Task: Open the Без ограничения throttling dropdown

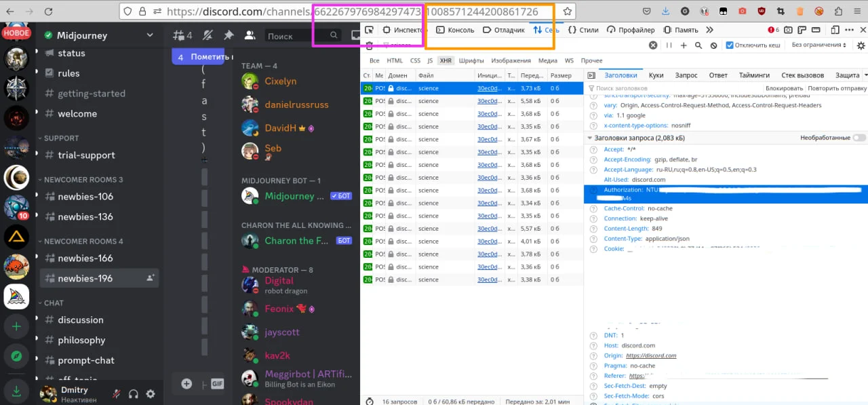Action: pyautogui.click(x=818, y=45)
